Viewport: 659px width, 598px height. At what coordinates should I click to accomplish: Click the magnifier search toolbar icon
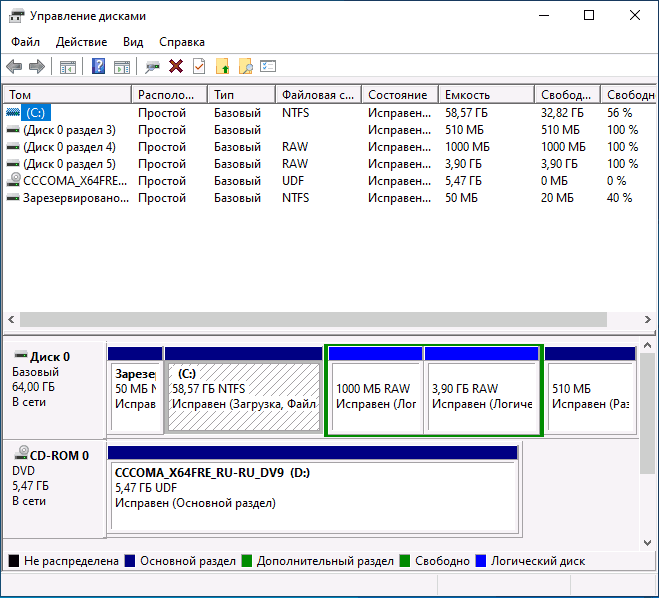click(x=245, y=66)
